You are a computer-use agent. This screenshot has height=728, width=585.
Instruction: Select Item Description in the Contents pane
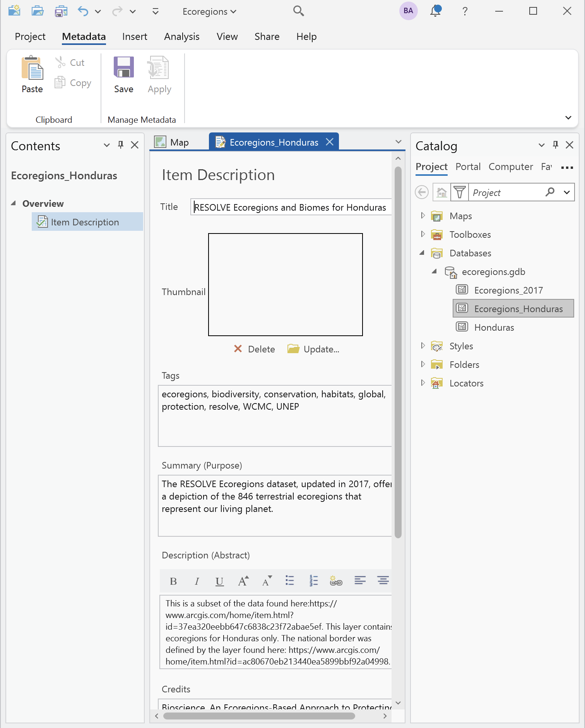pyautogui.click(x=87, y=222)
